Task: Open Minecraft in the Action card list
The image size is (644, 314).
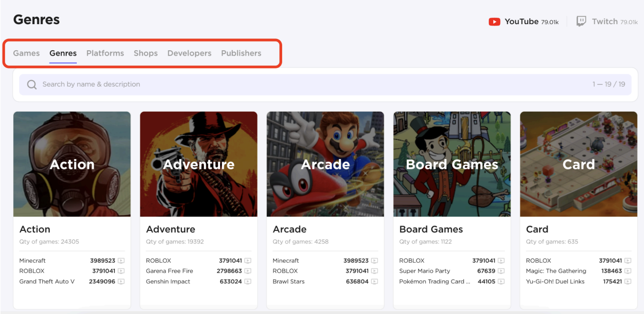Action: click(32, 261)
